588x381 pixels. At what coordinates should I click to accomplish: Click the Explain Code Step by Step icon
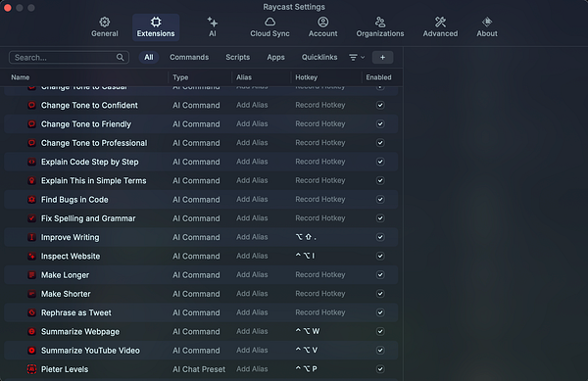pyautogui.click(x=32, y=162)
